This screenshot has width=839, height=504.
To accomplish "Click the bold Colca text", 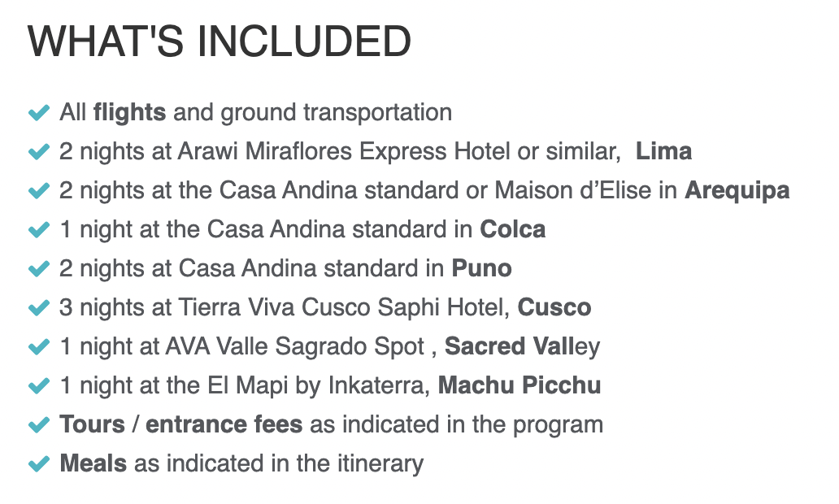I will (513, 229).
